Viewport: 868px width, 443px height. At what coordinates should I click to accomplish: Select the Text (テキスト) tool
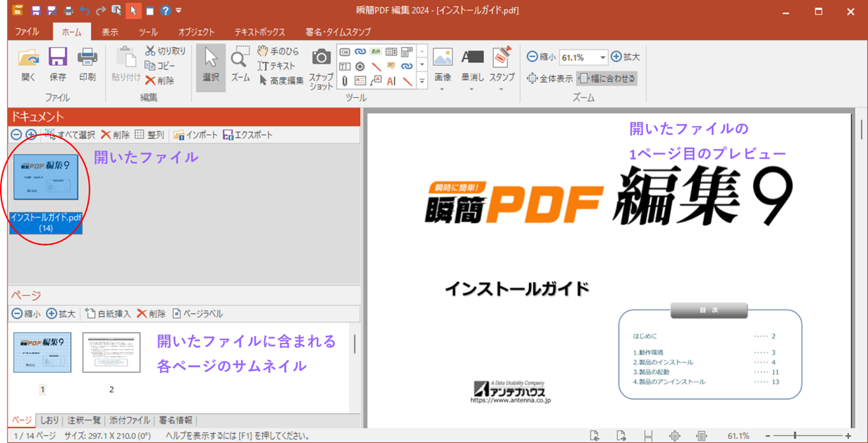pyautogui.click(x=277, y=66)
